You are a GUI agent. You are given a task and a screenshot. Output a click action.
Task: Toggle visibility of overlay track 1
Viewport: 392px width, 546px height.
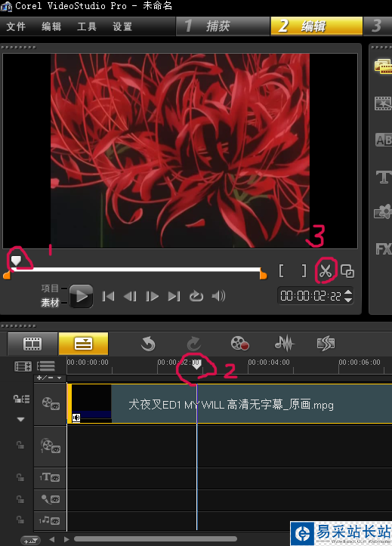(50, 446)
